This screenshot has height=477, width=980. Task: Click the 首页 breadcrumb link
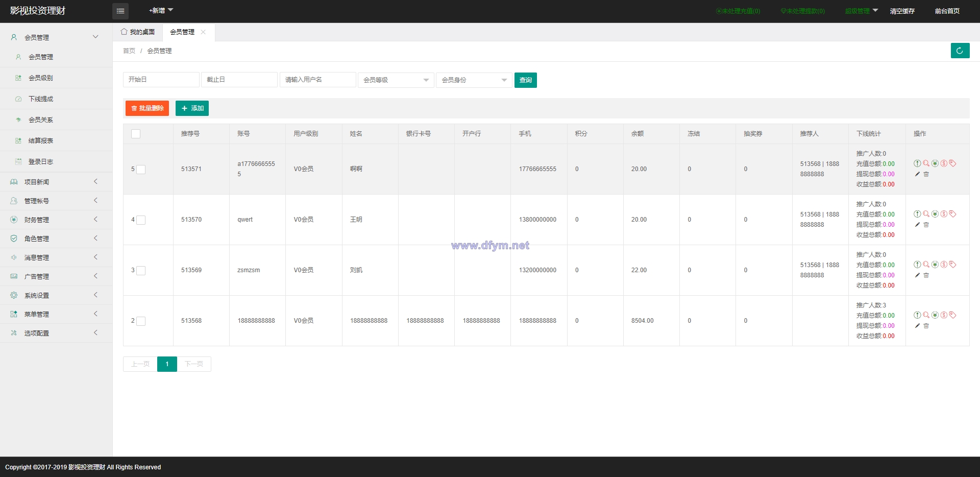coord(129,51)
